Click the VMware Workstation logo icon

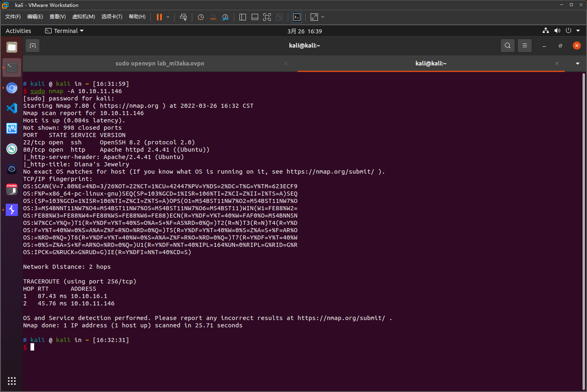(x=5, y=5)
